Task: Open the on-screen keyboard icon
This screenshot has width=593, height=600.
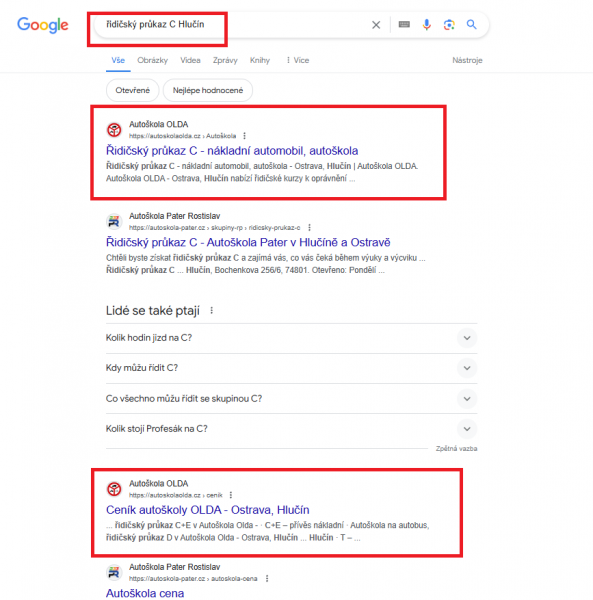Action: point(404,24)
